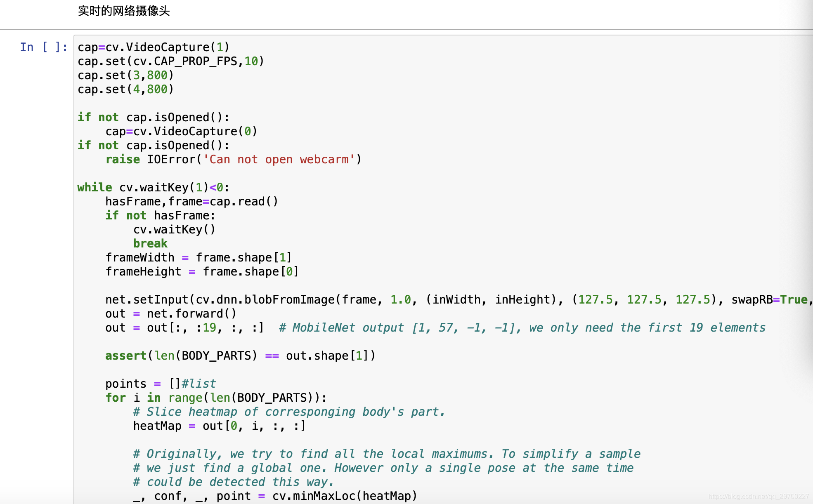Click the line 'while cv.waitKey(1)<0:'
Viewport: 813px width, 504px height.
coord(154,187)
